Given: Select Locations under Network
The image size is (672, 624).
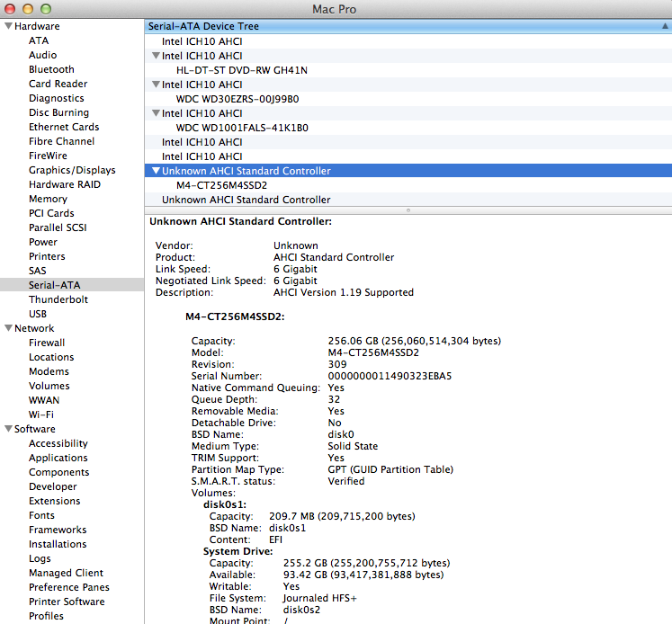Looking at the screenshot, I should tap(51, 357).
